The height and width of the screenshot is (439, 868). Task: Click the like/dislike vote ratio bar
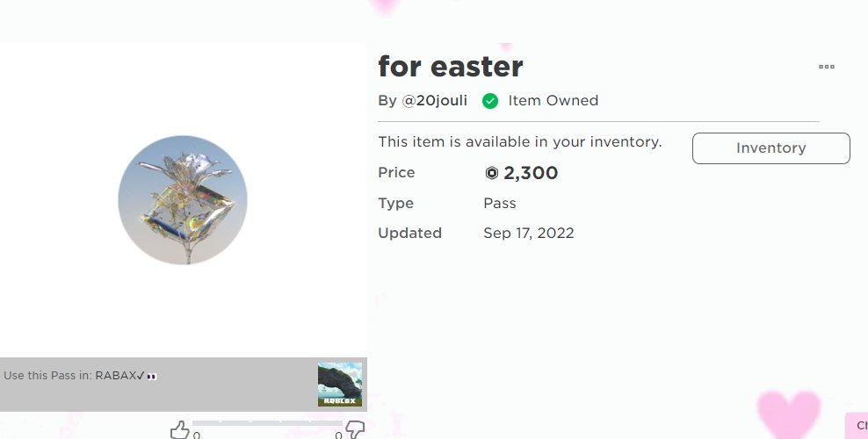click(267, 423)
